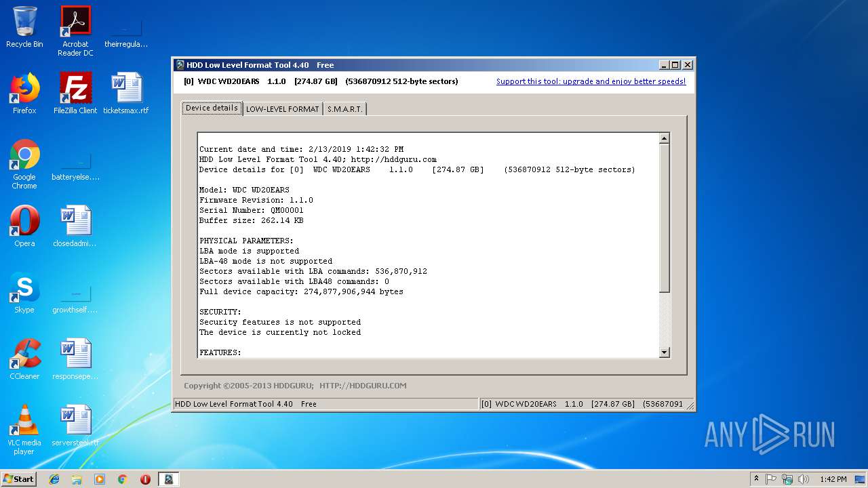This screenshot has height=488, width=868.
Task: Click the 'Model: WDC WD20EARS' line
Action: pos(244,190)
